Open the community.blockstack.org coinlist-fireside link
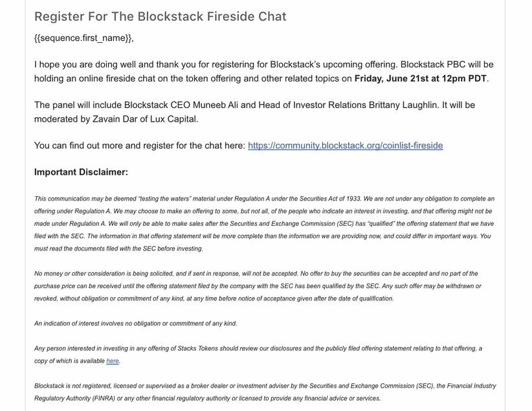The width and height of the screenshot is (532, 411). click(x=345, y=146)
